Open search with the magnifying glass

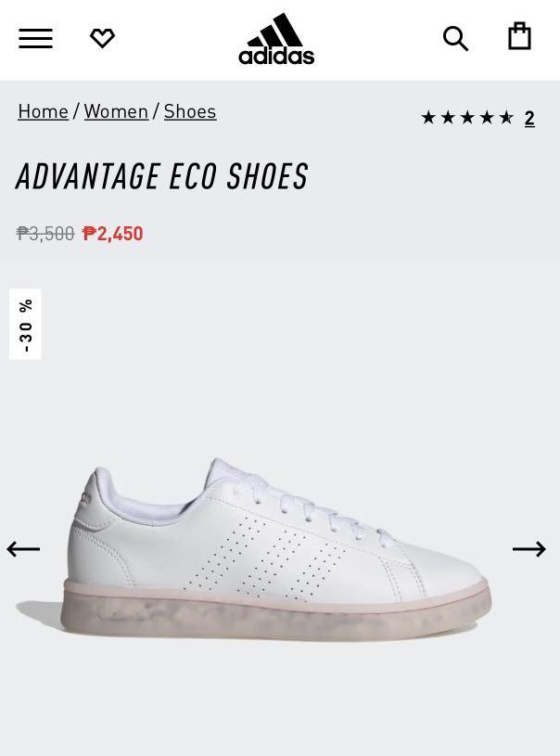tap(455, 39)
